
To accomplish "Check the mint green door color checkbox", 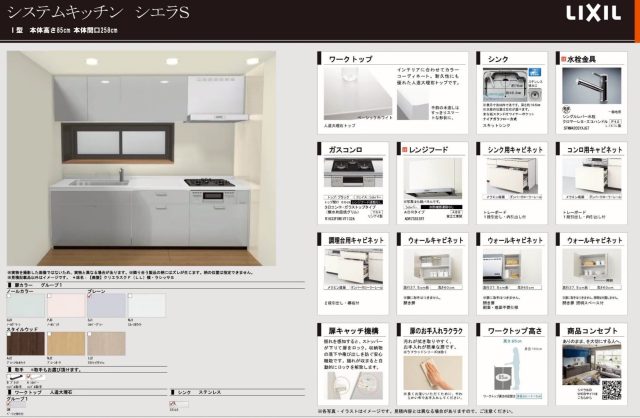I will click(x=9, y=296).
